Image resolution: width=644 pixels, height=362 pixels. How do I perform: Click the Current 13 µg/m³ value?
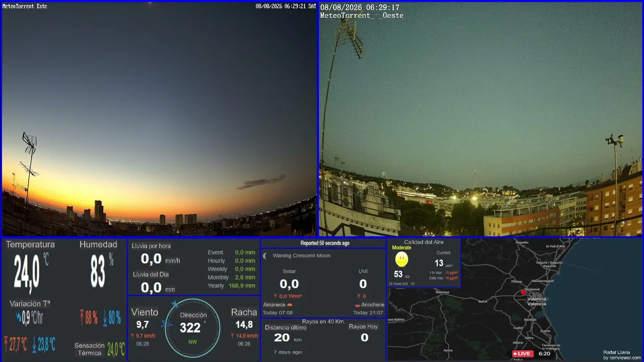coord(439,263)
